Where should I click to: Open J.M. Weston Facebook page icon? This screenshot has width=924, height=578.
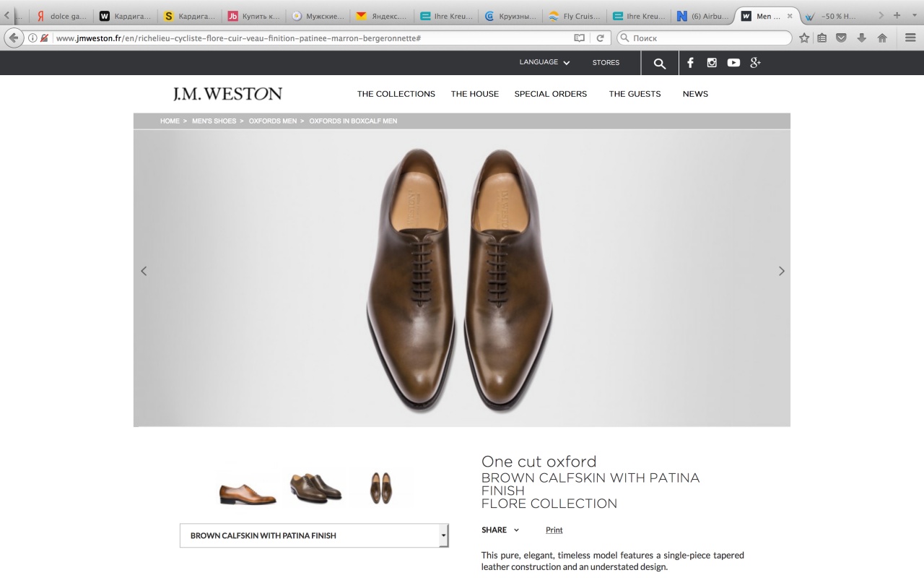(690, 63)
